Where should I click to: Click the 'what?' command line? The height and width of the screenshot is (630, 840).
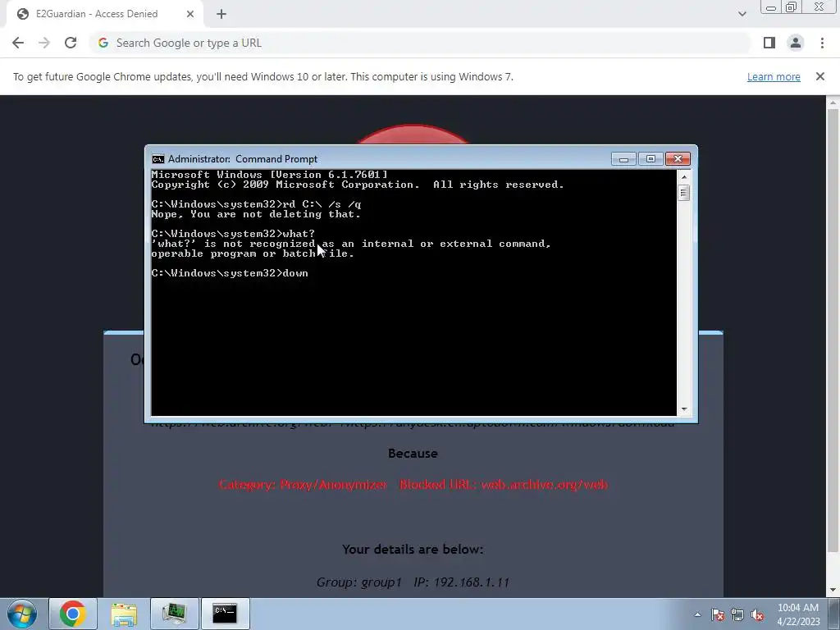point(233,234)
